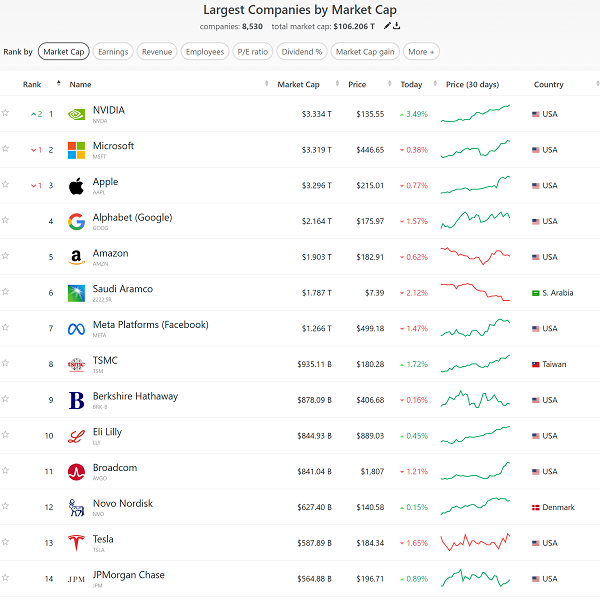The image size is (600, 600).
Task: Click the Eli Lilly logo icon
Action: pyautogui.click(x=76, y=436)
